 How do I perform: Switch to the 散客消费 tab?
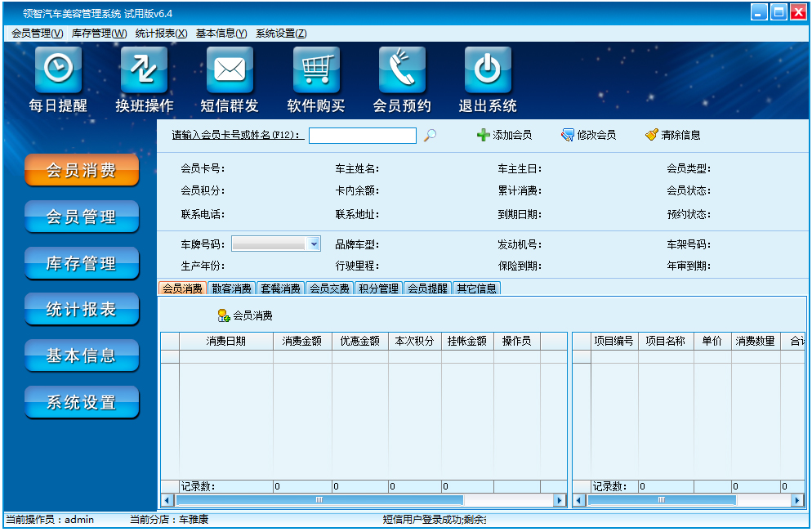231,288
